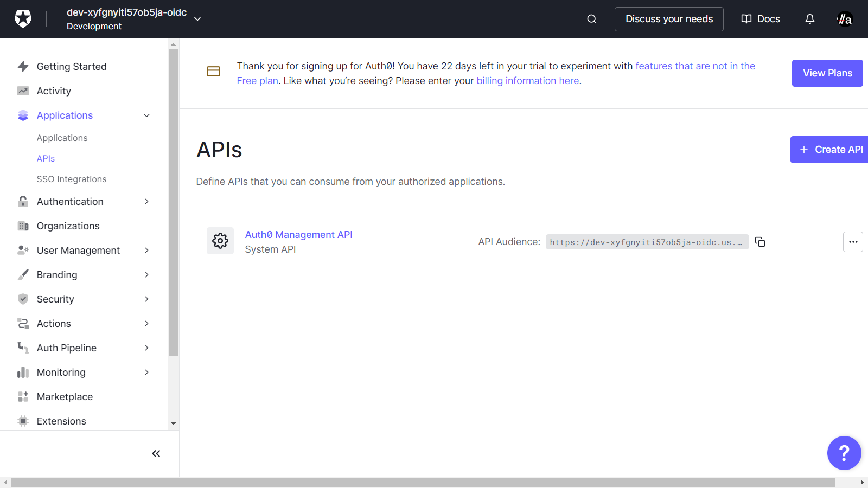The width and height of the screenshot is (868, 488).
Task: Open the user avatar menu
Action: [x=845, y=19]
